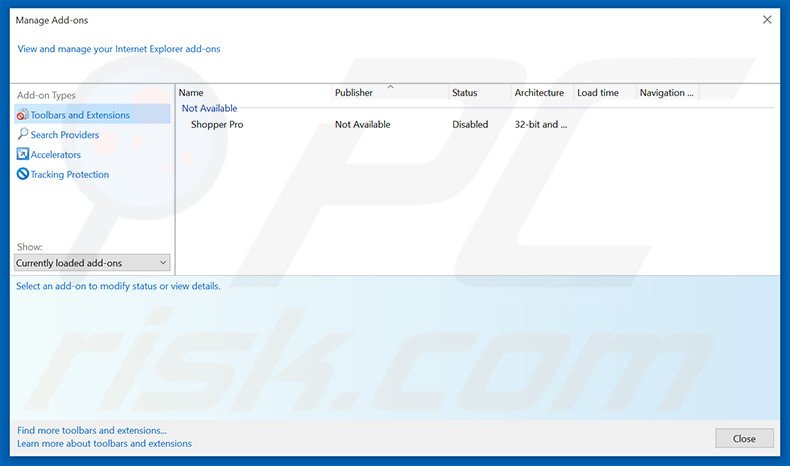The width and height of the screenshot is (790, 466).
Task: Click the Search Providers magnifier icon
Action: point(23,134)
